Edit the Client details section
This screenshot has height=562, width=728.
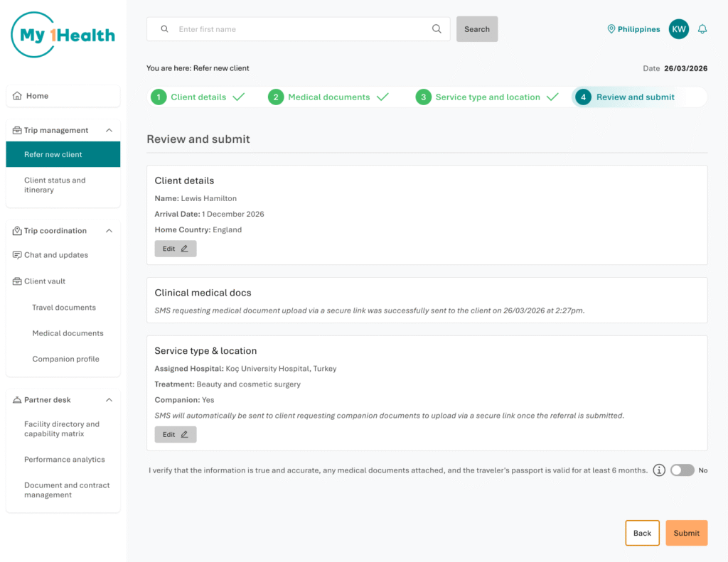tap(176, 249)
